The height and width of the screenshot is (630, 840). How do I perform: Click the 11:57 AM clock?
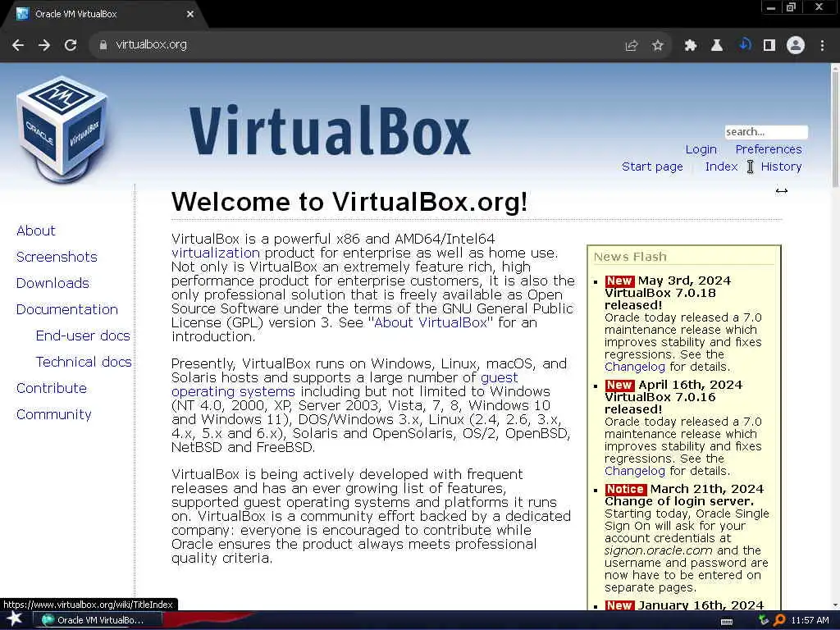coord(810,620)
